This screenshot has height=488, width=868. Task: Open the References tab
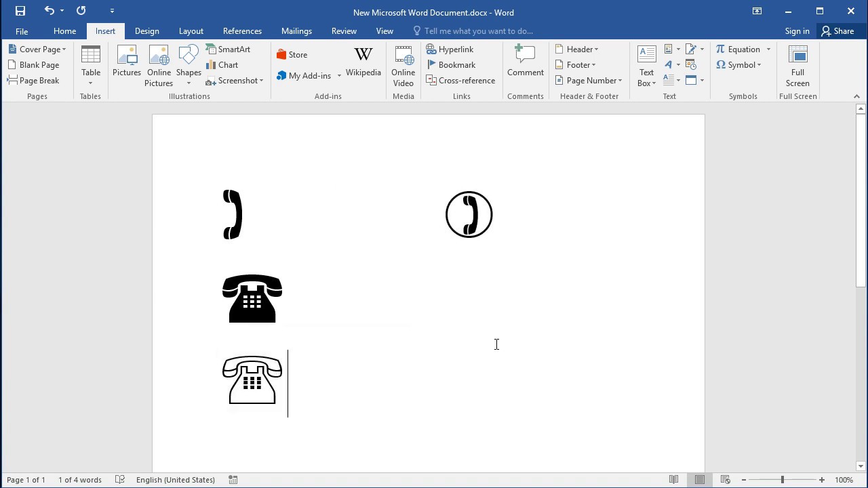[242, 31]
